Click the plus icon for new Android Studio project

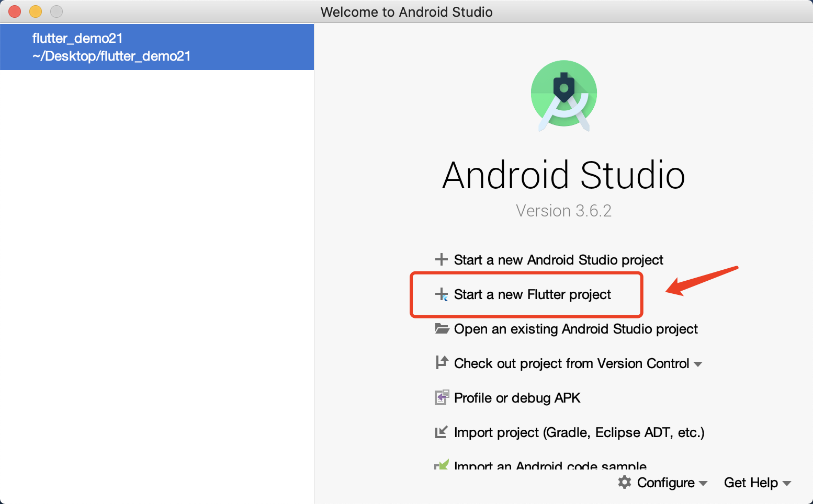[x=442, y=259]
